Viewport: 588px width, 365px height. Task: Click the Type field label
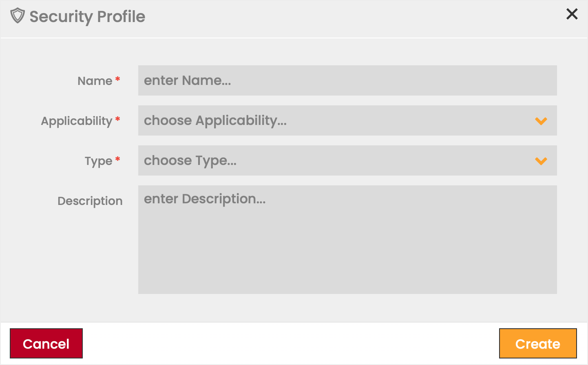(98, 161)
